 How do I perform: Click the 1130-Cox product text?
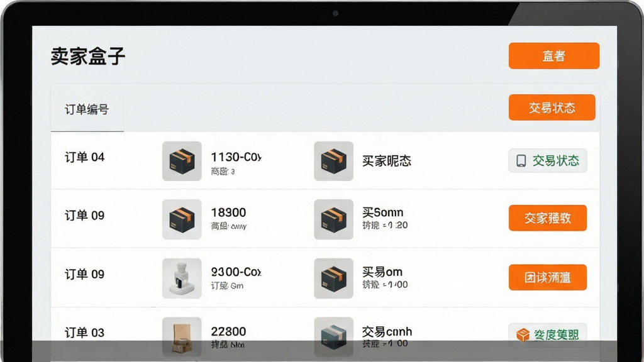click(x=236, y=156)
